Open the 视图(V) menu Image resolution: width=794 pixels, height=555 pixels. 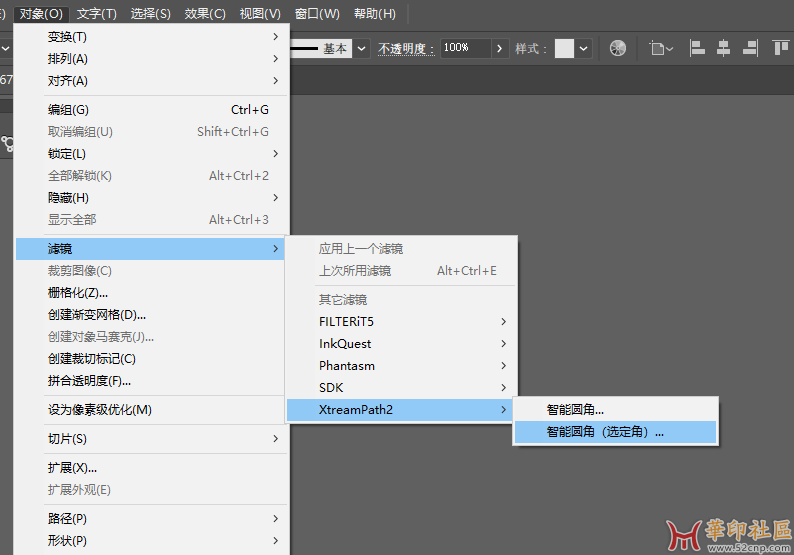click(x=260, y=14)
